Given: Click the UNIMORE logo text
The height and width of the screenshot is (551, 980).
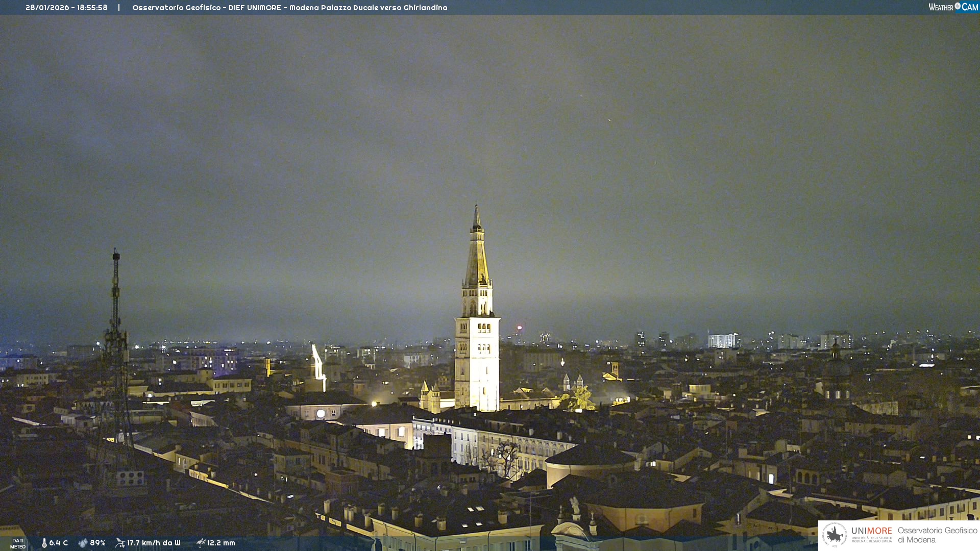Looking at the screenshot, I should (871, 531).
